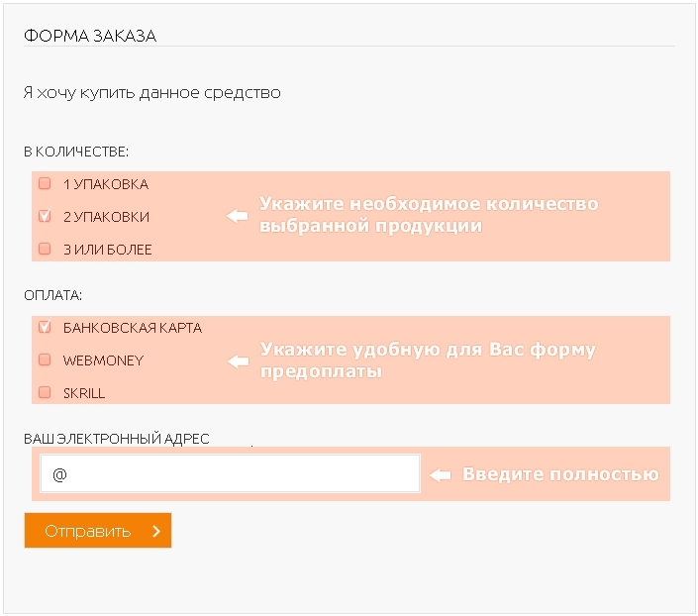This screenshot has height=616, width=698.
Task: Click the В КОЛИЧЕСТВЕ section label
Action: click(76, 152)
